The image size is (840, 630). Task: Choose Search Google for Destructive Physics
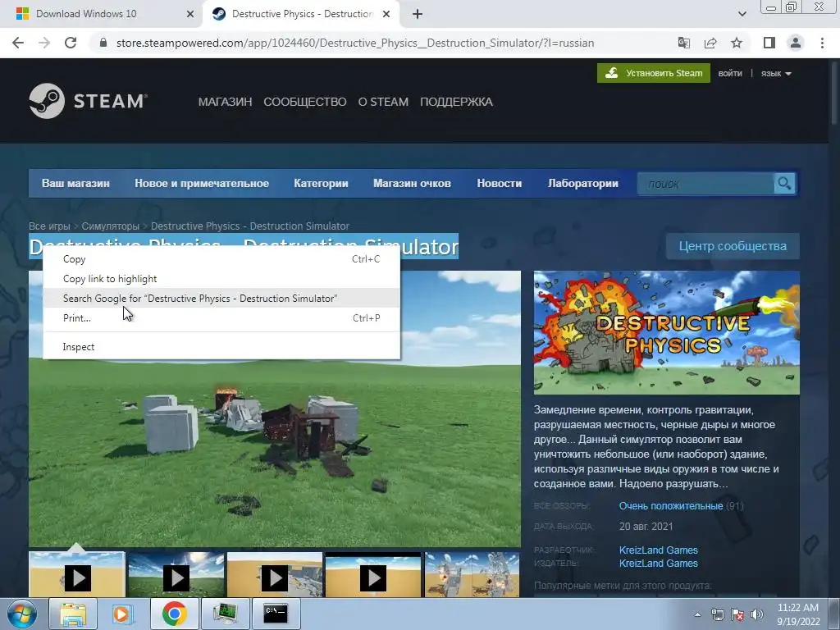click(221, 299)
